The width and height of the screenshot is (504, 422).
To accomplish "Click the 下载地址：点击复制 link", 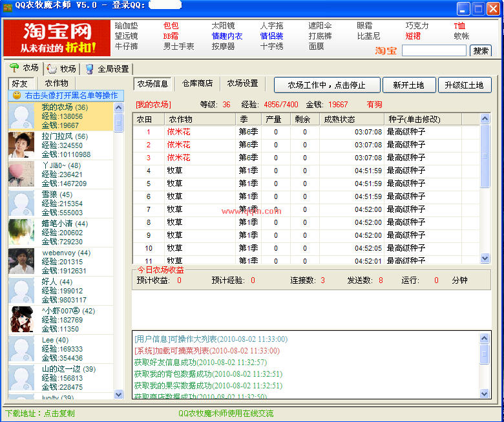I will (40, 414).
